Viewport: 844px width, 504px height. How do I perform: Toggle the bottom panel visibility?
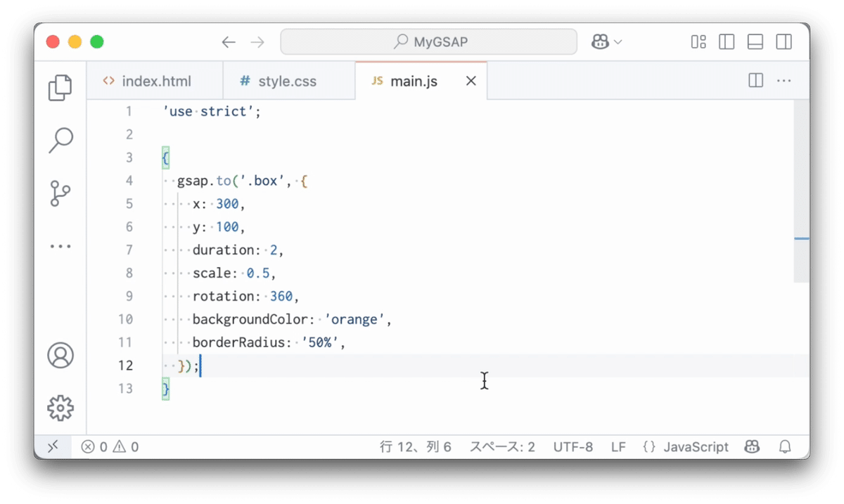pos(755,41)
